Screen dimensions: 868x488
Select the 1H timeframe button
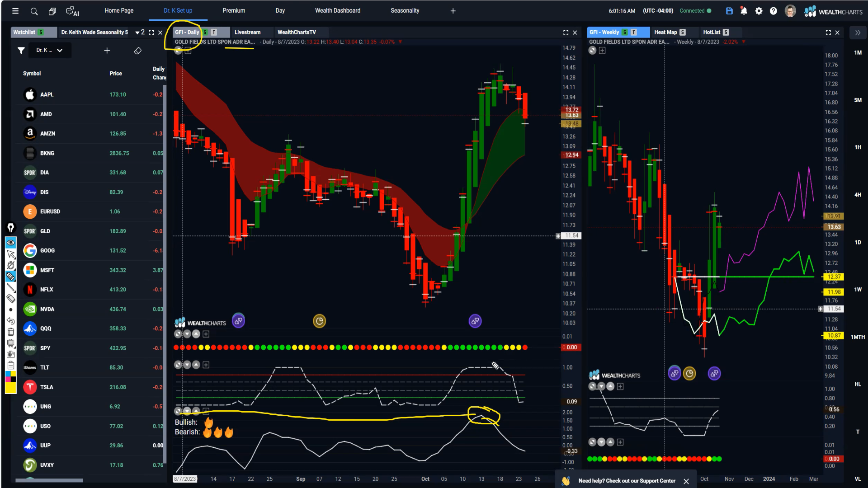click(x=858, y=147)
